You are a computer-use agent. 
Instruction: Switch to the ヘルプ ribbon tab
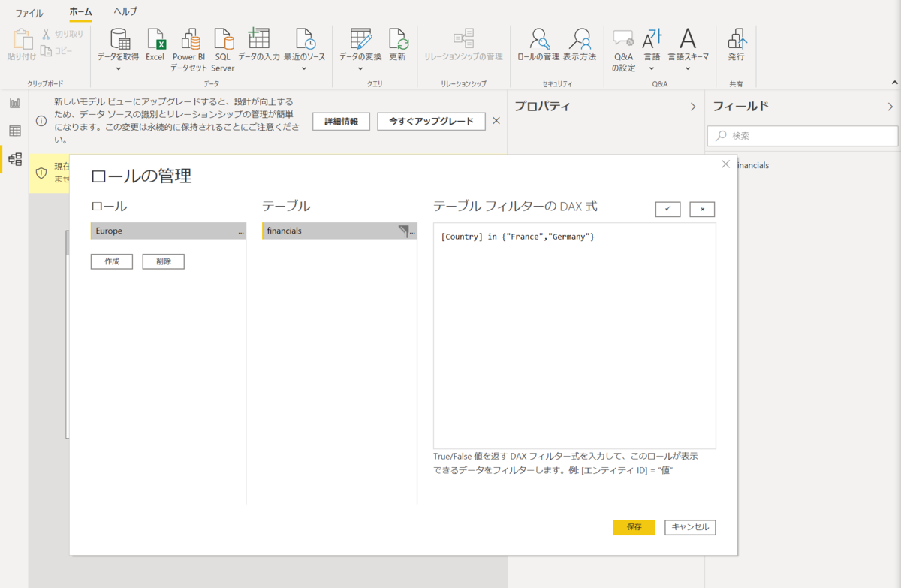click(125, 12)
